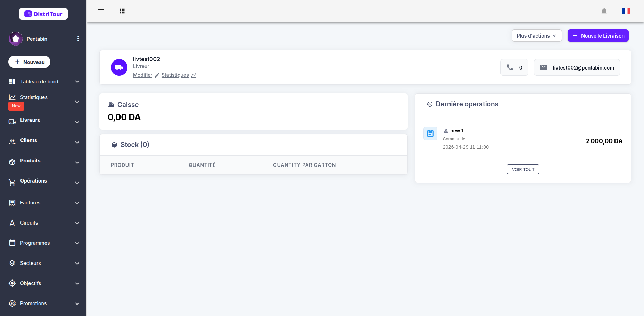Click the Circuits route icon

coord(12,223)
